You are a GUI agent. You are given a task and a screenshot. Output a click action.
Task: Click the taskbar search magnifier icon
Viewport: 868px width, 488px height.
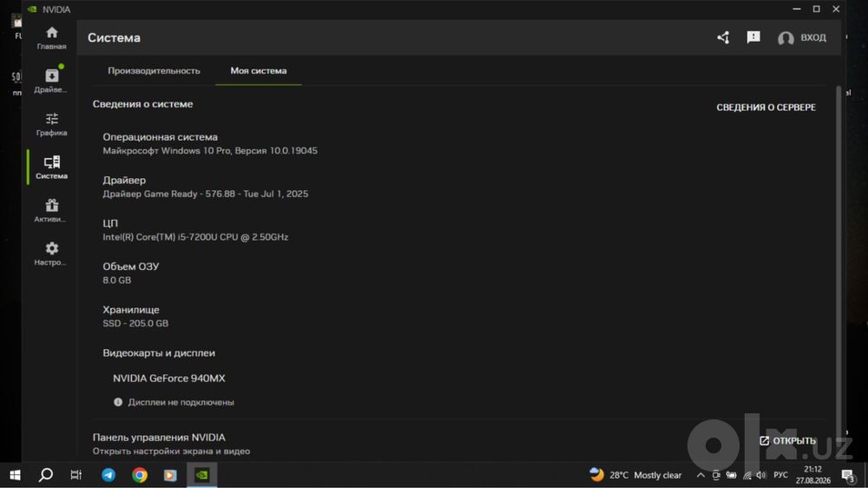(x=46, y=475)
